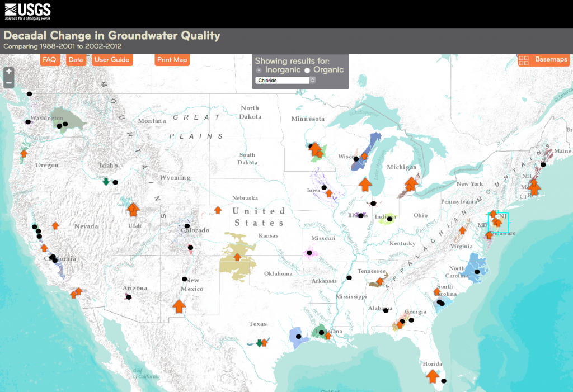Click the orange arrow in Utah
573x392 pixels.
133,209
